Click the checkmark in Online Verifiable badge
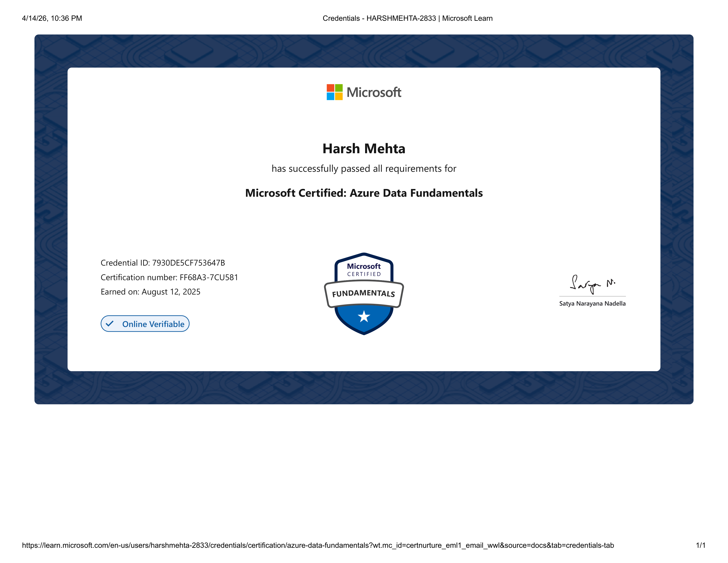This screenshot has height=563, width=728. 109,324
